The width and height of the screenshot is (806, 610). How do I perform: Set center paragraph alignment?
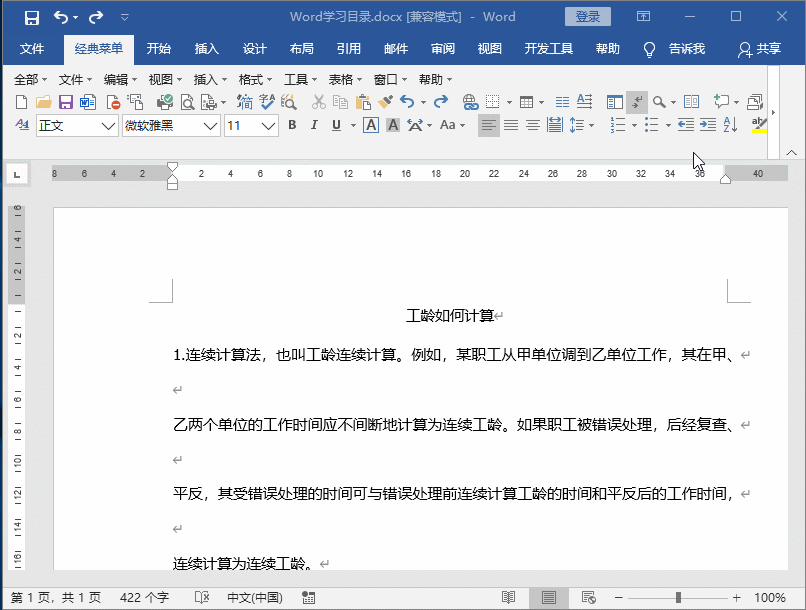[533, 125]
